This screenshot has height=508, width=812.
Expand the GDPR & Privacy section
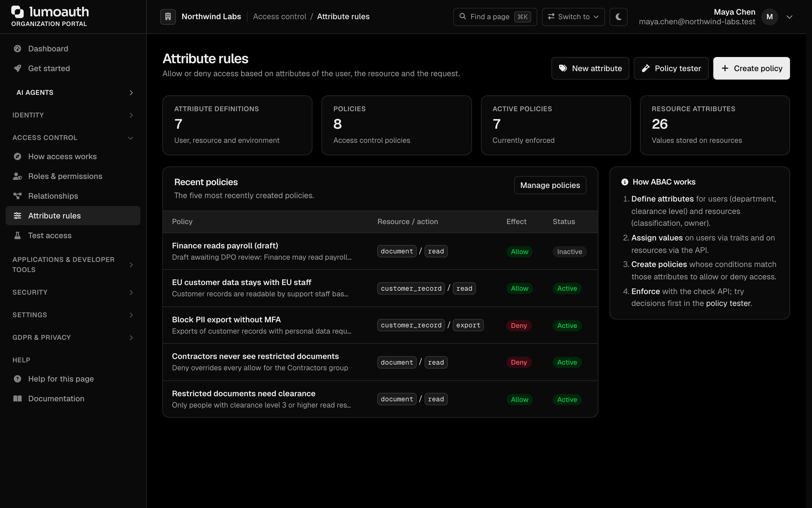pyautogui.click(x=73, y=337)
